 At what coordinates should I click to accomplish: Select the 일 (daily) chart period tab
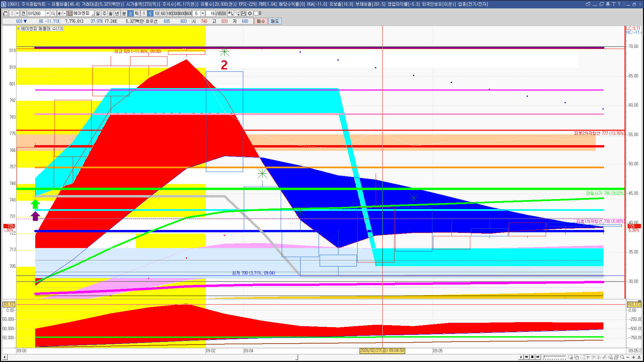(98, 13)
